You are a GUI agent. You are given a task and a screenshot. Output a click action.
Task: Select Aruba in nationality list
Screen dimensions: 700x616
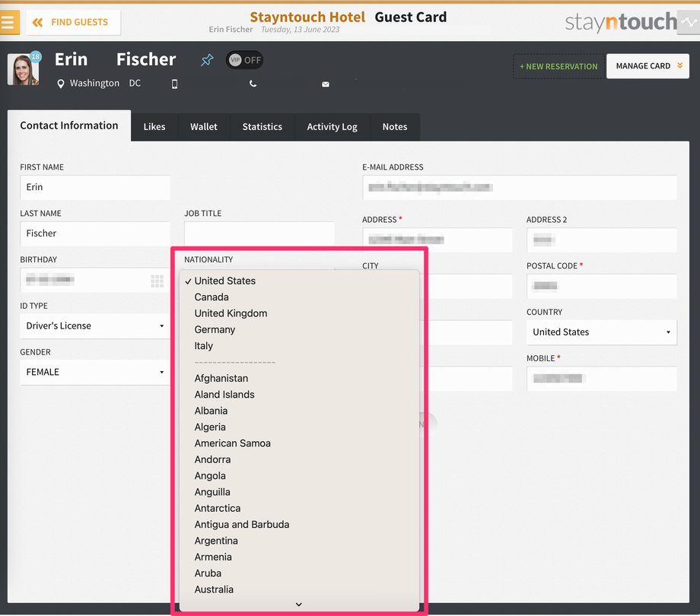click(299, 573)
